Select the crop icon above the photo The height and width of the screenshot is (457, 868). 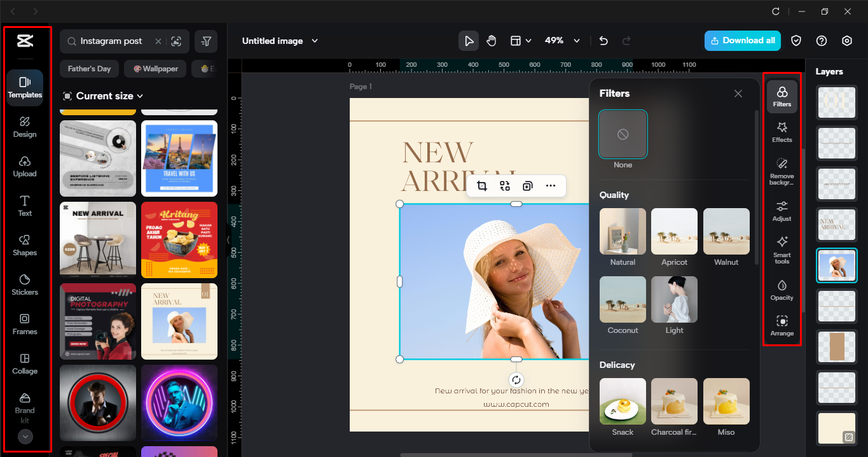click(482, 185)
